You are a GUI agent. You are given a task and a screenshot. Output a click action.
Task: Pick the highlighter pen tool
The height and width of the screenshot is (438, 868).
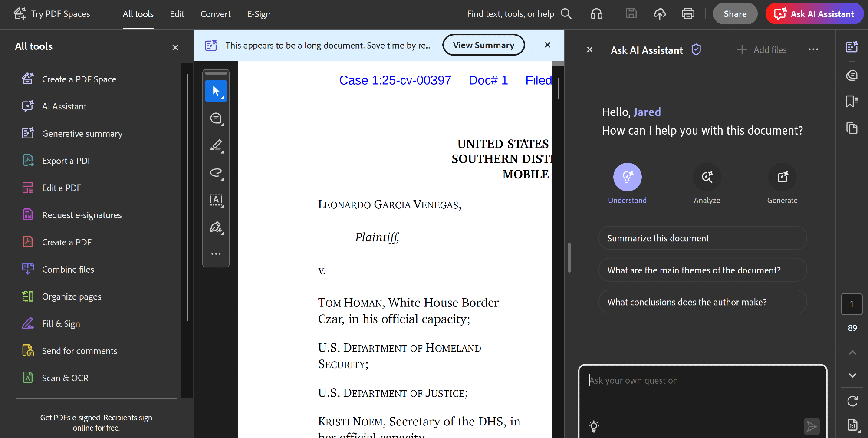[216, 145]
